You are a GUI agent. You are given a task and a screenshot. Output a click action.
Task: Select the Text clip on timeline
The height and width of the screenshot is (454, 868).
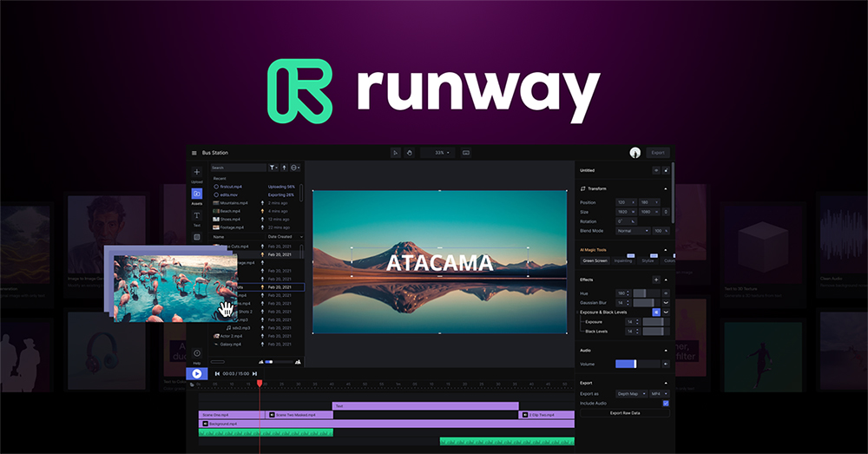coord(425,406)
